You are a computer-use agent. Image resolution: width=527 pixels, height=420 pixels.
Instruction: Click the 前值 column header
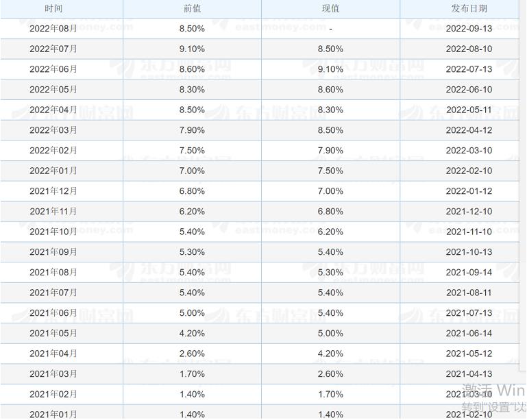click(x=192, y=8)
